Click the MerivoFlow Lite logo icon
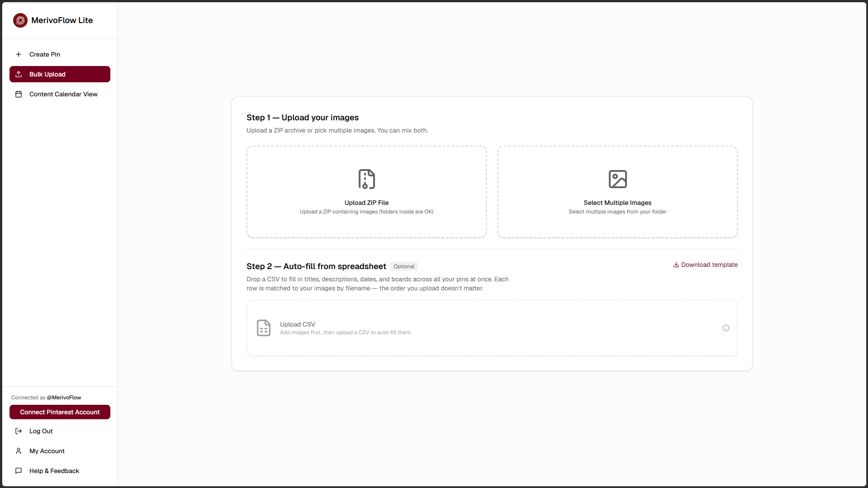 (20, 20)
